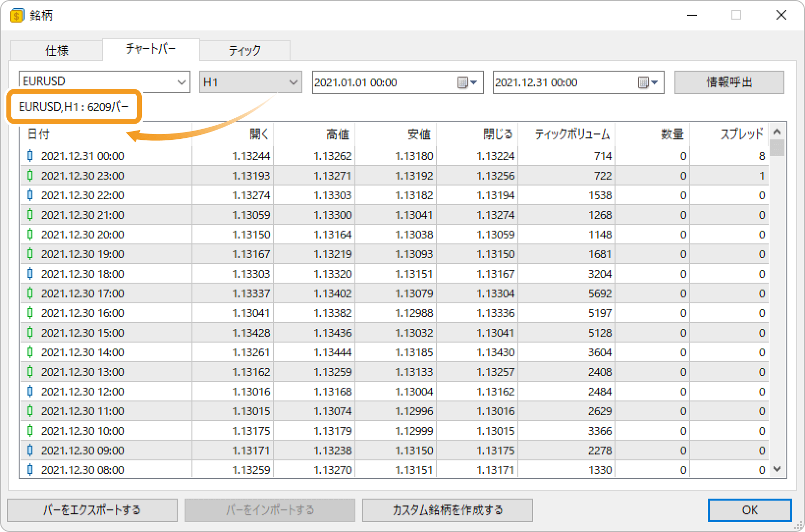Click candle icon of 2021.12.30 19:00 row

[x=30, y=254]
